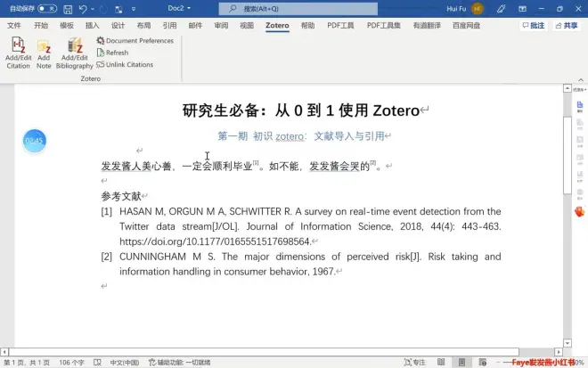Switch to the 布局 tab
This screenshot has height=368, width=588.
click(143, 26)
